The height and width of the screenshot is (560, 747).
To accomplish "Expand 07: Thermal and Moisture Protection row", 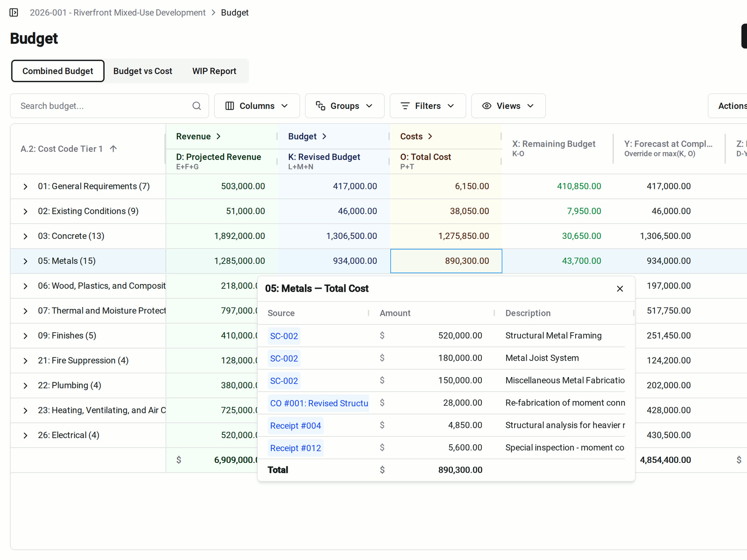I will [25, 311].
